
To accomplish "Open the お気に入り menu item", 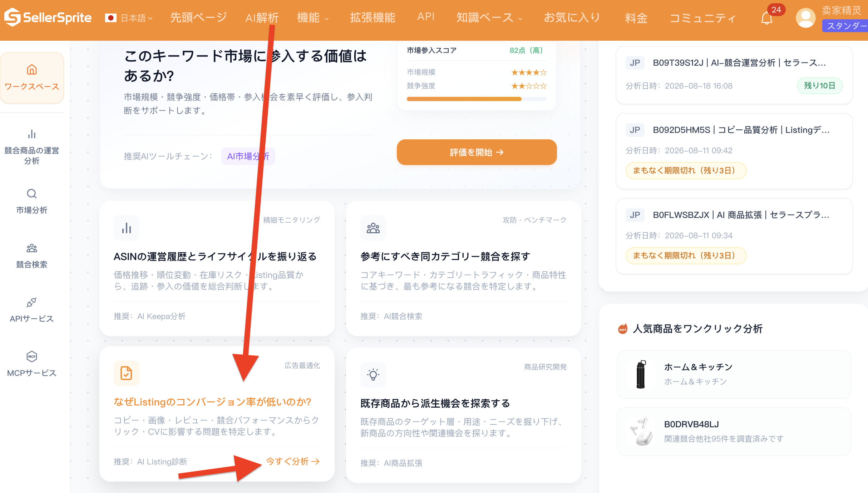I will pyautogui.click(x=572, y=18).
